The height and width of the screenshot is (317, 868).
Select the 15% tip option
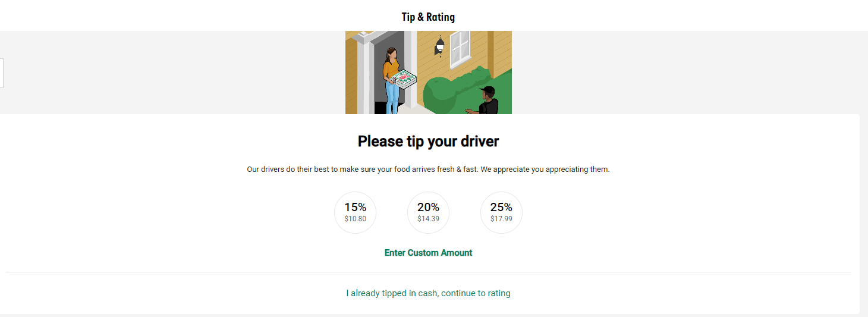coord(356,212)
